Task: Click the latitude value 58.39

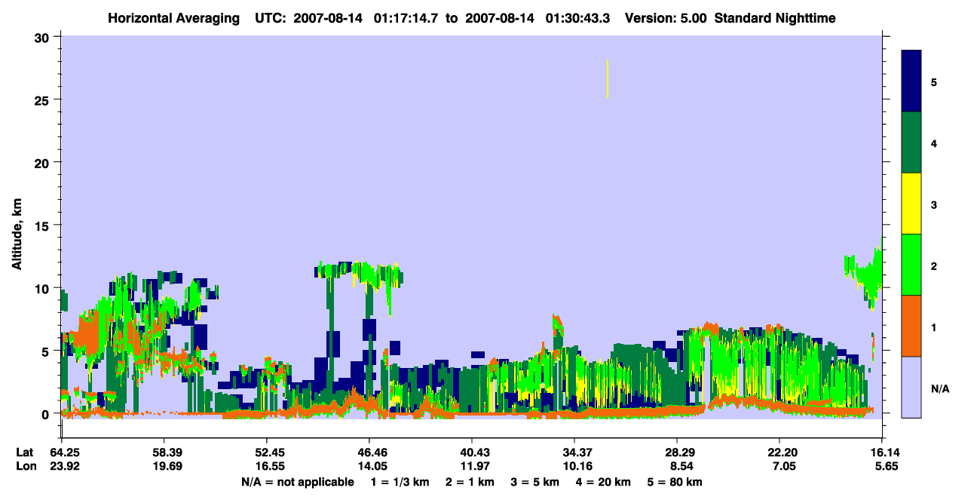Action: pos(164,452)
